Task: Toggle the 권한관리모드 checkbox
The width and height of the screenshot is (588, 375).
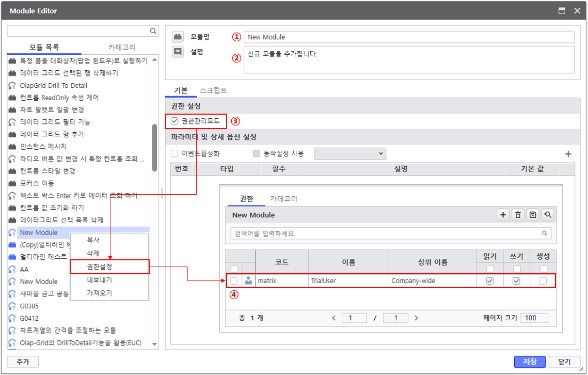Action: (x=174, y=121)
